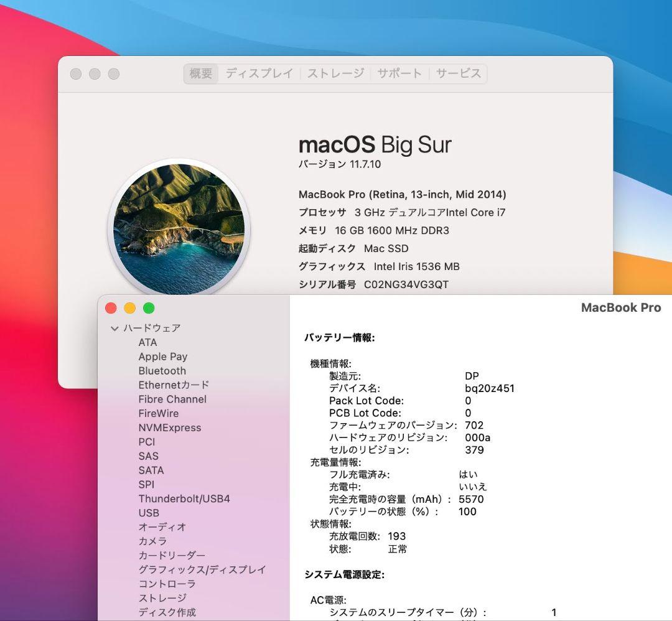Select the SATA entry
Viewport: 672px width, 621px height.
151,470
